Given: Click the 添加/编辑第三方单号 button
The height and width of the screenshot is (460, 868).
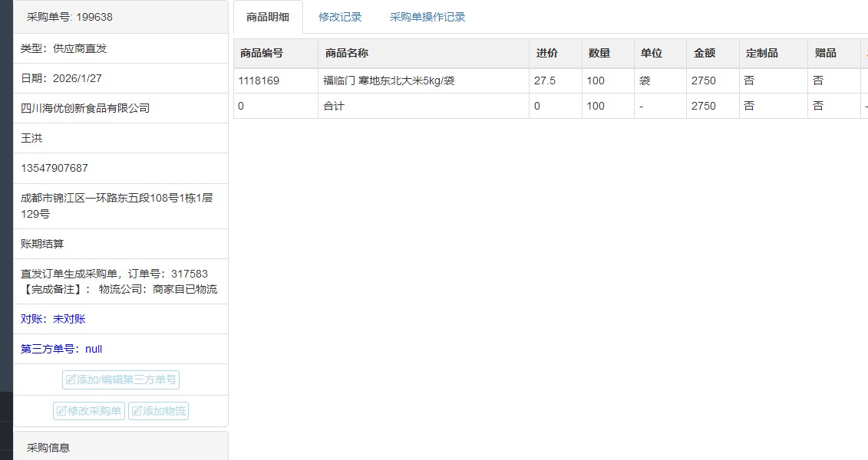Looking at the screenshot, I should tap(120, 379).
